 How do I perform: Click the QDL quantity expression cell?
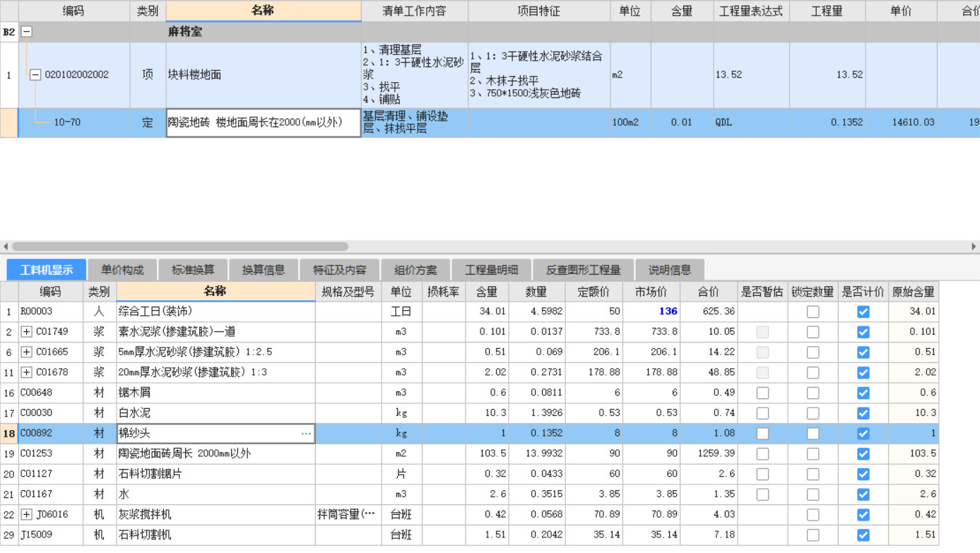(x=751, y=122)
